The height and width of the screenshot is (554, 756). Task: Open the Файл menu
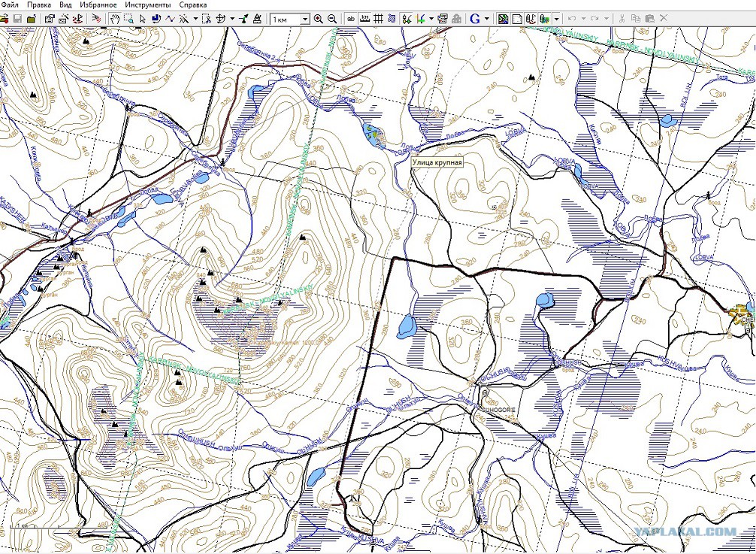tap(10, 5)
